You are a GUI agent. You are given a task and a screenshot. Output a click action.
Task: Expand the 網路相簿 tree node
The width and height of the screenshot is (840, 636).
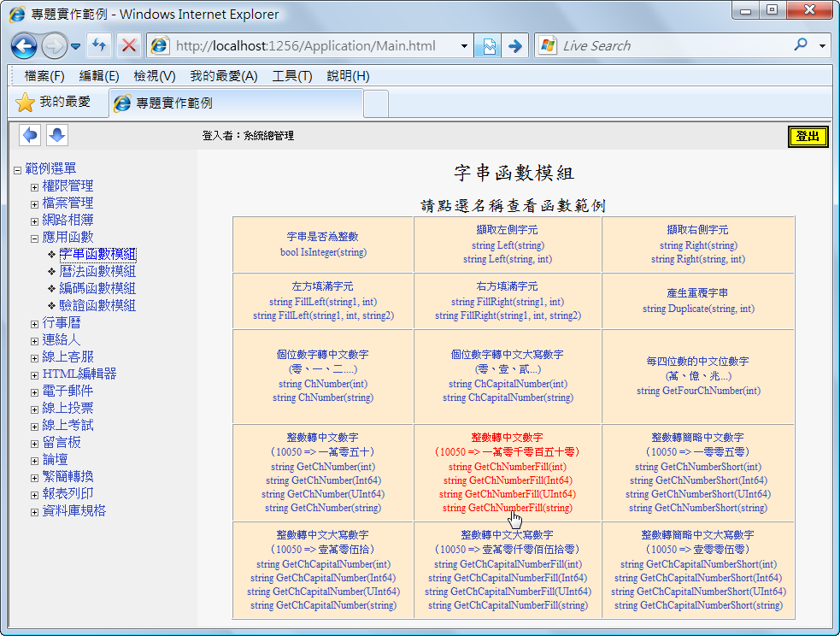pos(34,221)
